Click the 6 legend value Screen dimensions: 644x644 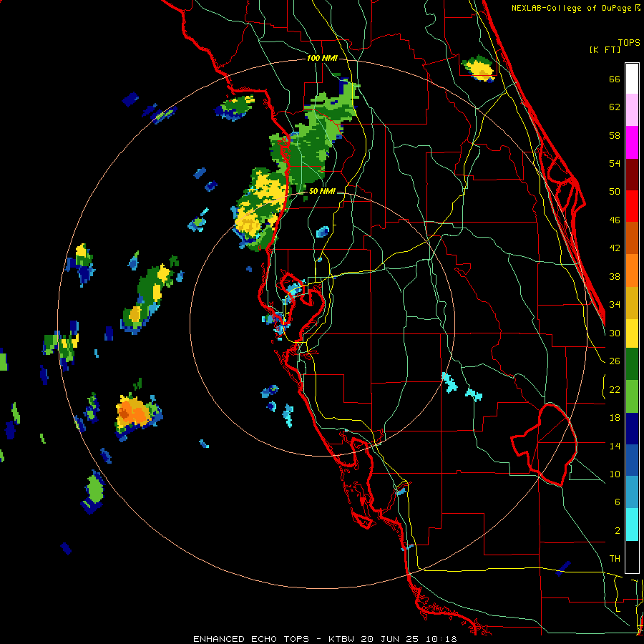click(617, 502)
